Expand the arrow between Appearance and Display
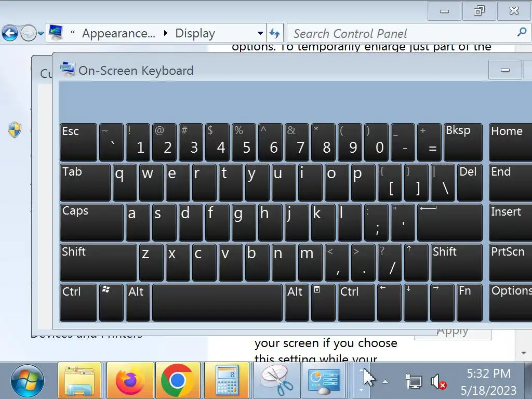This screenshot has width=532, height=399. click(x=166, y=33)
